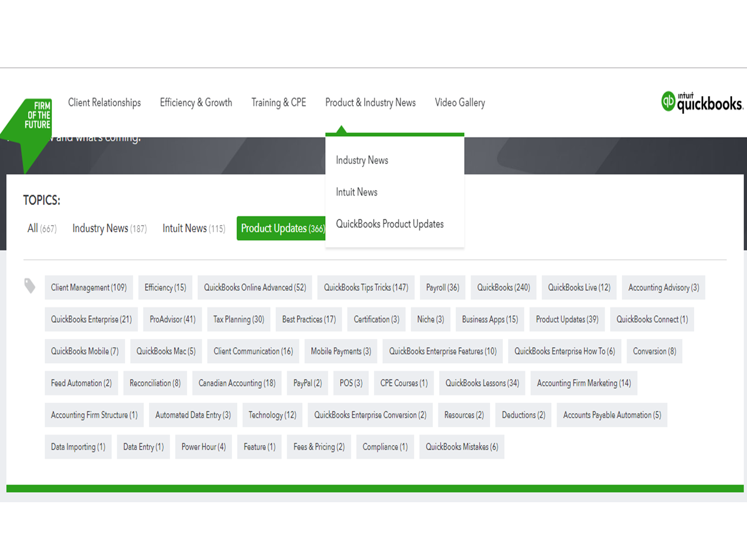The width and height of the screenshot is (747, 560).
Task: Filter by Power Hour (4) tag
Action: click(204, 447)
